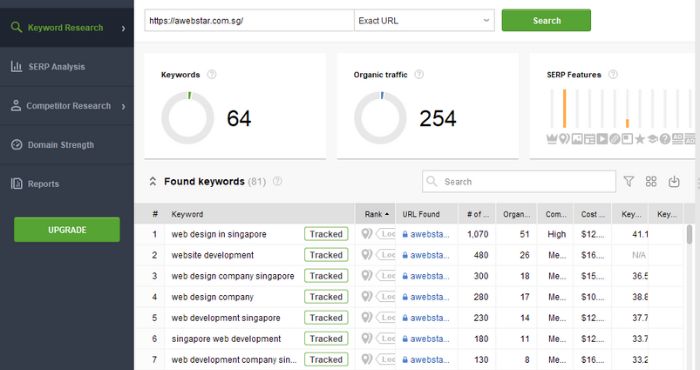Click the Keywords help question icon
This screenshot has height=370, width=700.
pos(212,75)
